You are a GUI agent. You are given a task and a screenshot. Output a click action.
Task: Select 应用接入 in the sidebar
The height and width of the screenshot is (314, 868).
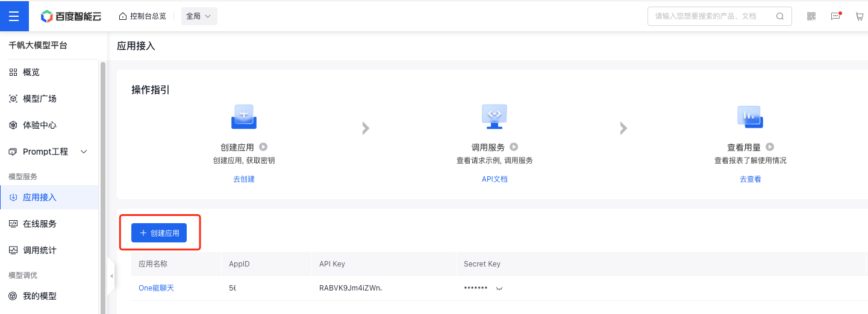(x=49, y=197)
